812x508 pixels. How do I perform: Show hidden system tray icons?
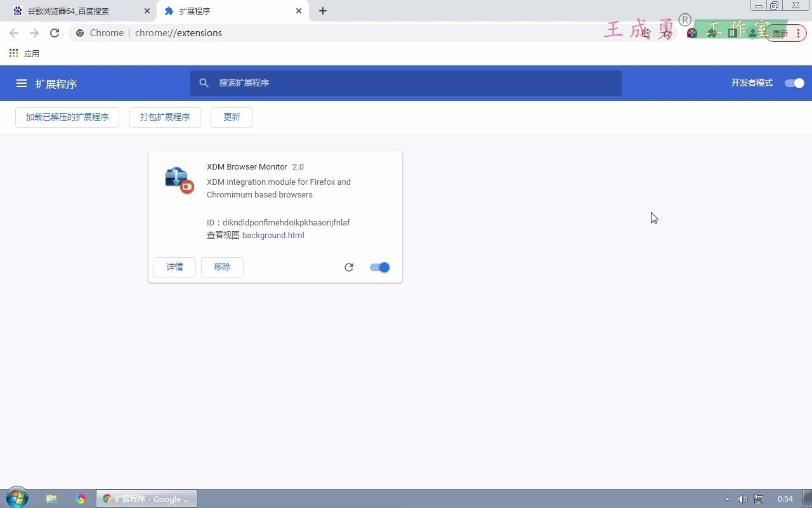point(727,499)
